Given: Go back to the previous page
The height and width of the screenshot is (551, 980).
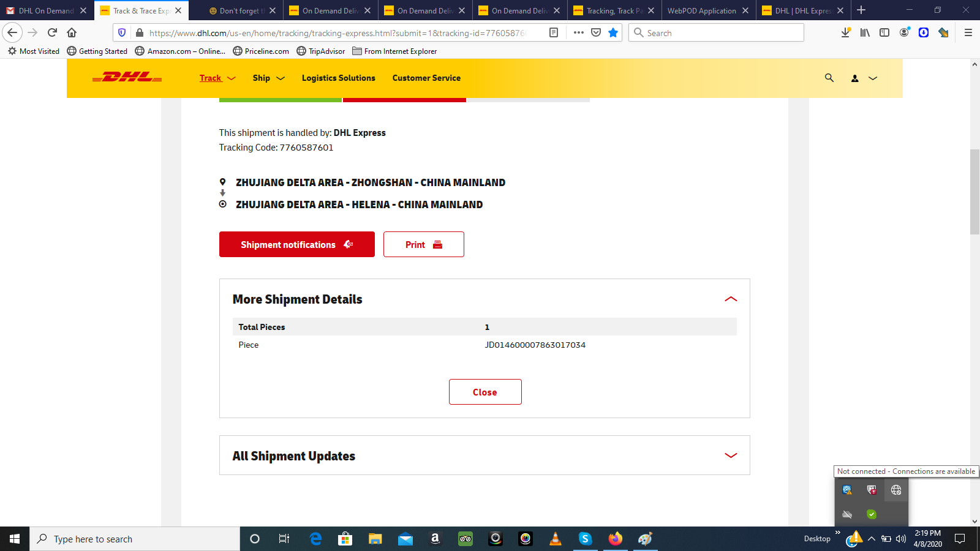Looking at the screenshot, I should [x=12, y=32].
